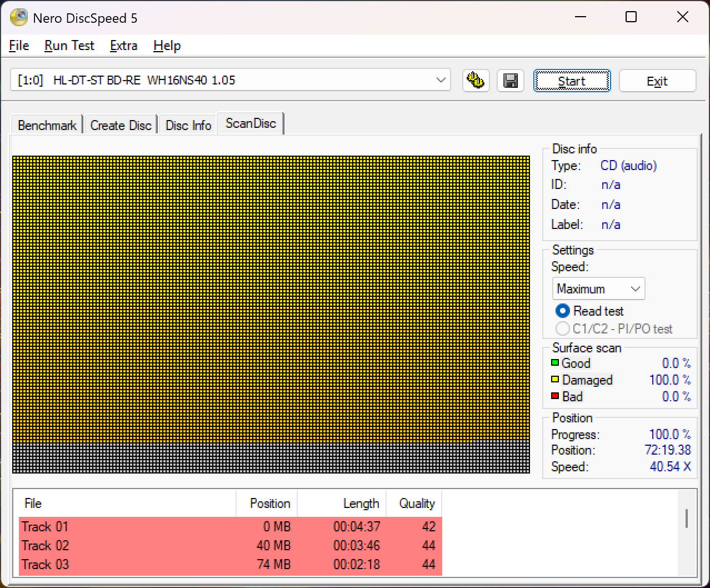Open the File menu
The height and width of the screenshot is (588, 710).
point(19,46)
